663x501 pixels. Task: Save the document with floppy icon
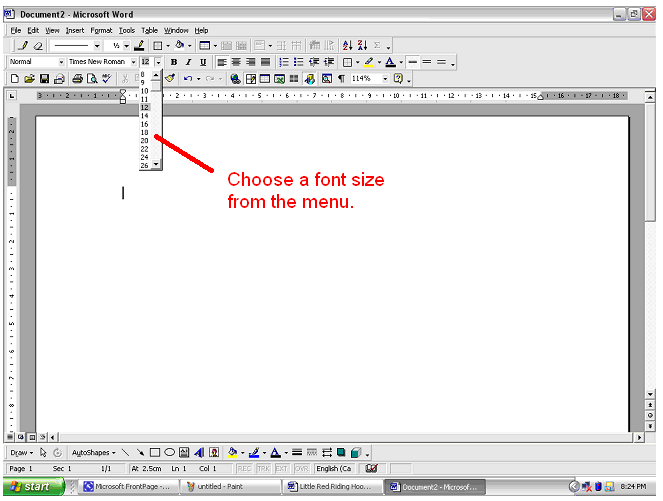point(44,79)
